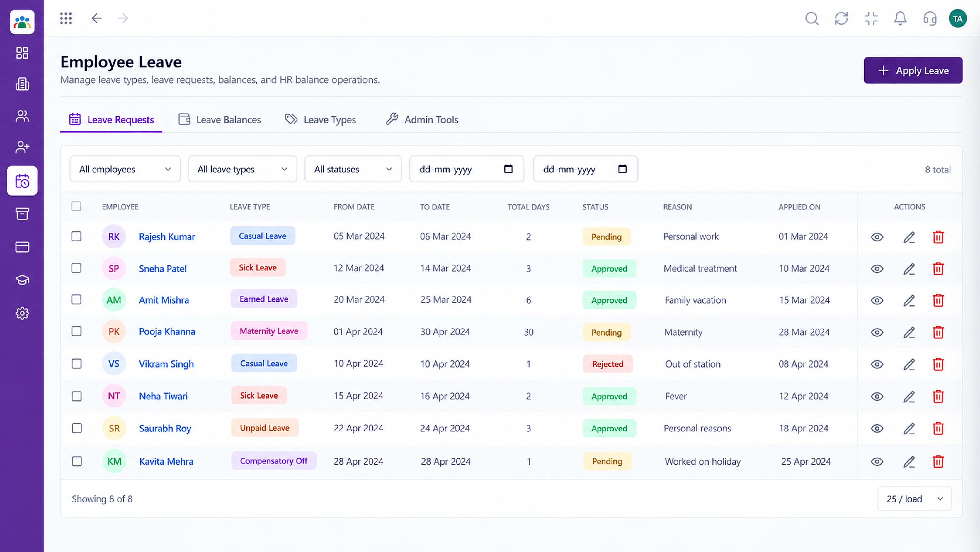
Task: Go back with the left arrow
Action: 97,18
